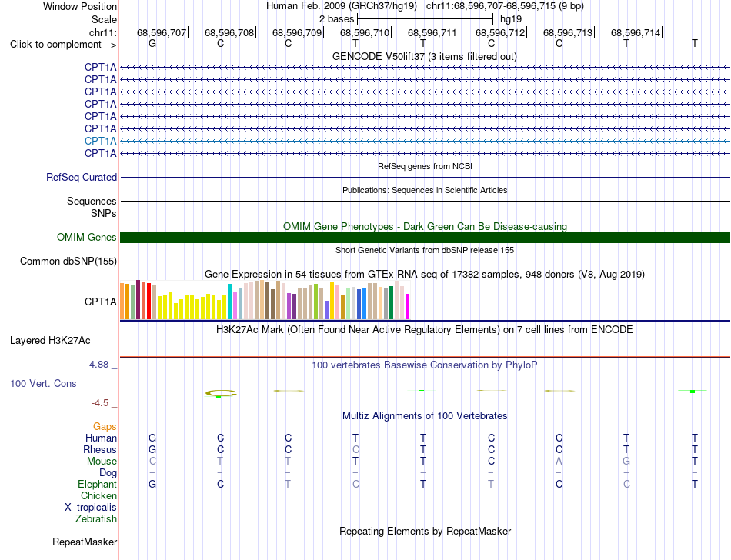Click the dark red bar in GTEx chart
Viewport: 731px width, 560px height.
pos(138,299)
